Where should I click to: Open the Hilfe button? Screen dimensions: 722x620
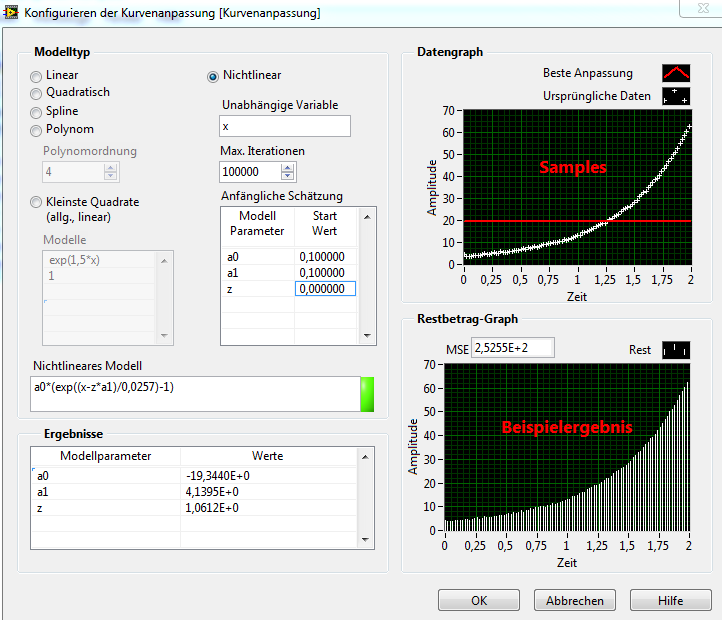click(x=670, y=600)
